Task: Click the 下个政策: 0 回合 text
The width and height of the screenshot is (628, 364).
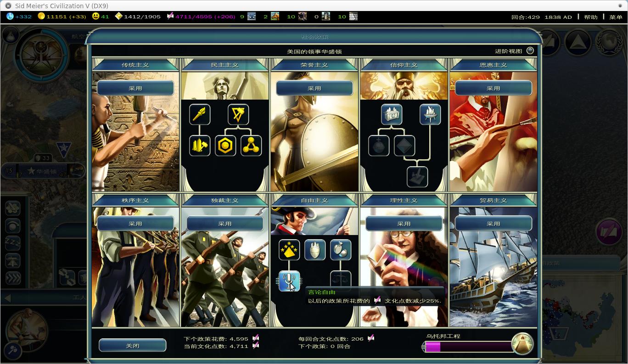Action: coord(324,346)
